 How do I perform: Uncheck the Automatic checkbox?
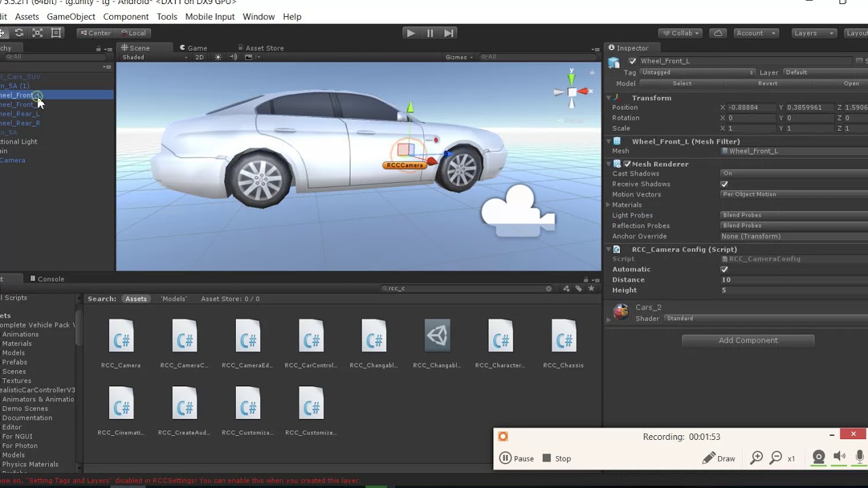[724, 270]
